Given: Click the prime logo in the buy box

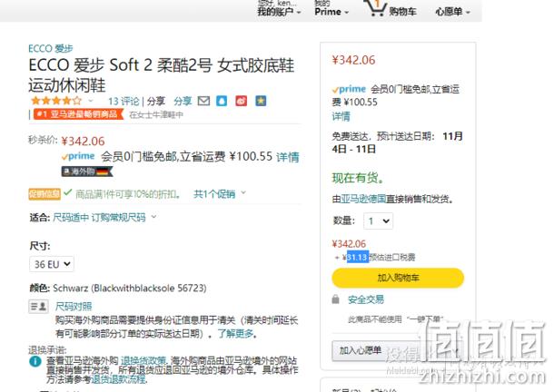Looking at the screenshot, I should point(349,89).
